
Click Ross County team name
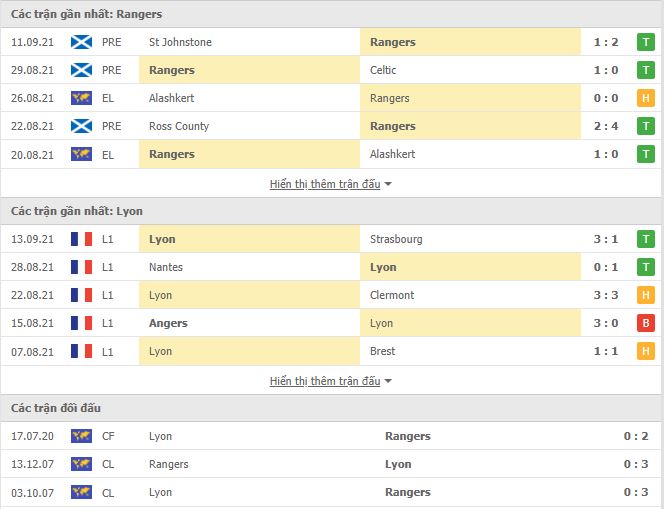point(179,126)
